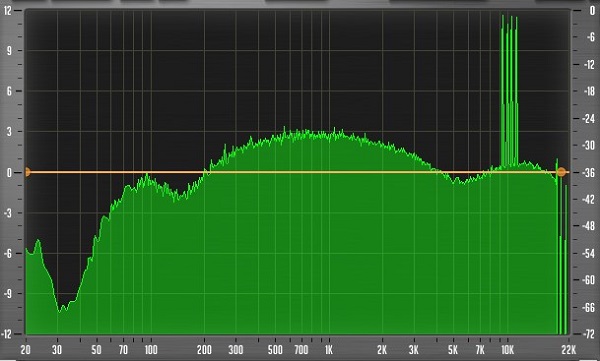Click the 5K frequency axis label
The width and height of the screenshot is (600, 361).
pyautogui.click(x=453, y=350)
